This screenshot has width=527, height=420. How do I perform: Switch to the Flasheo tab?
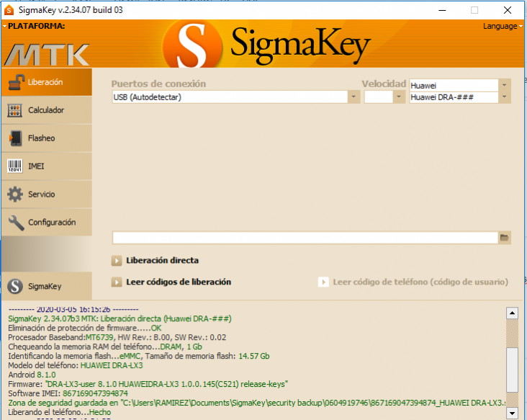[x=47, y=138]
